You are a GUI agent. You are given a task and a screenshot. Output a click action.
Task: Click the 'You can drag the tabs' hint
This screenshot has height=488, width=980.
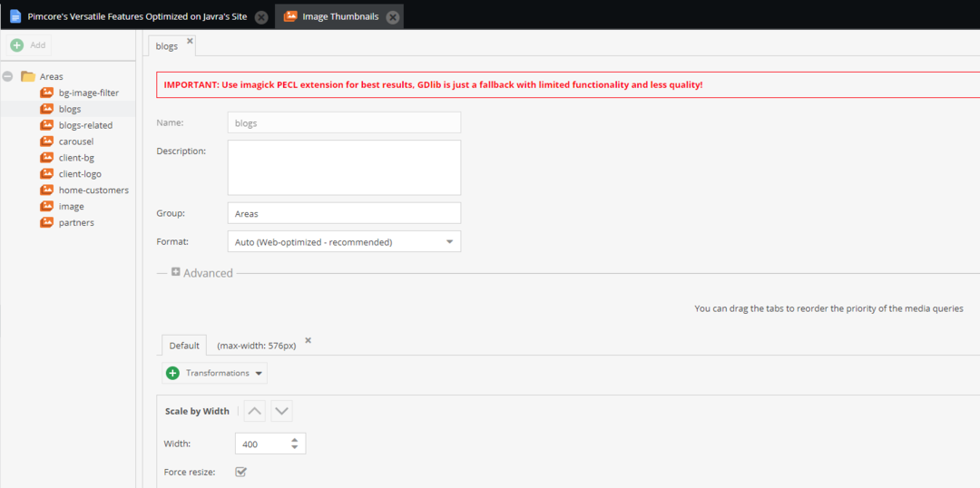828,308
